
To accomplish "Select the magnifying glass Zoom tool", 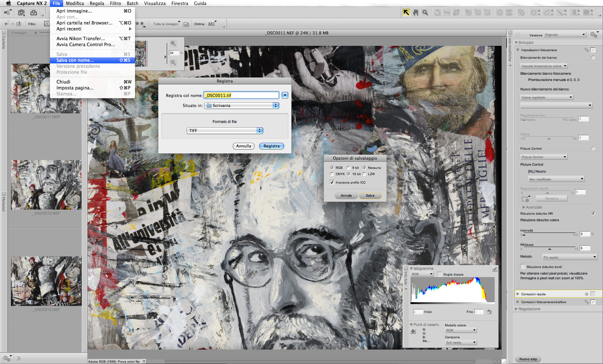I will [425, 13].
